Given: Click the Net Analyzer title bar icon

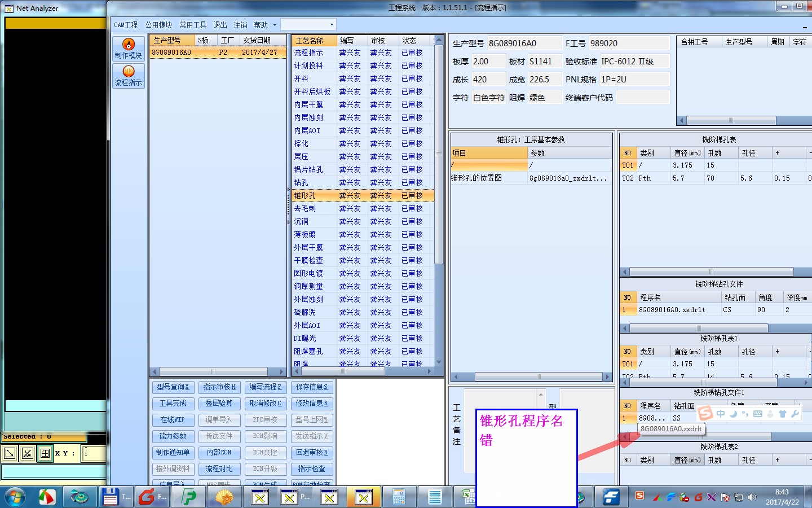Looking at the screenshot, I should 9,8.
